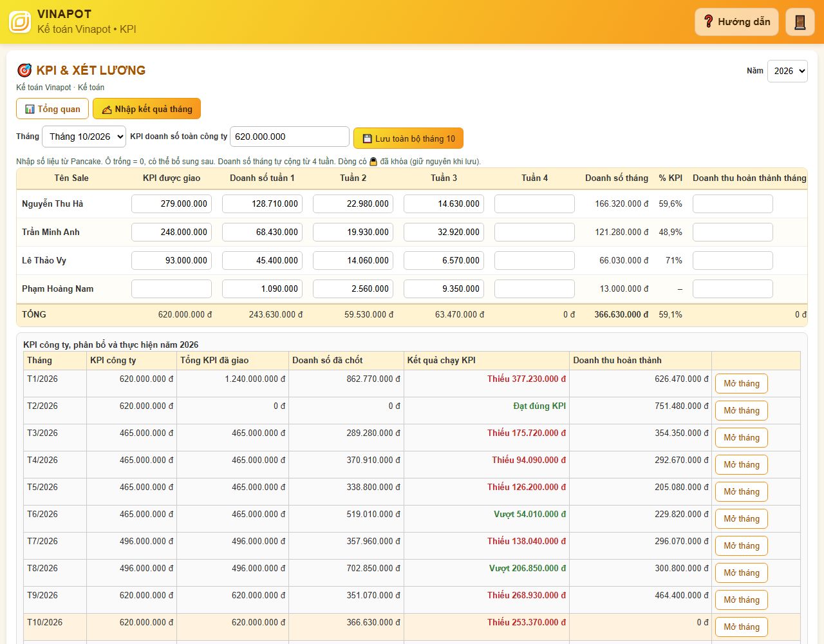Screen dimensions: 824x644
Task: Edit Trần Minh Anh's KPI được giao field
Action: click(171, 232)
